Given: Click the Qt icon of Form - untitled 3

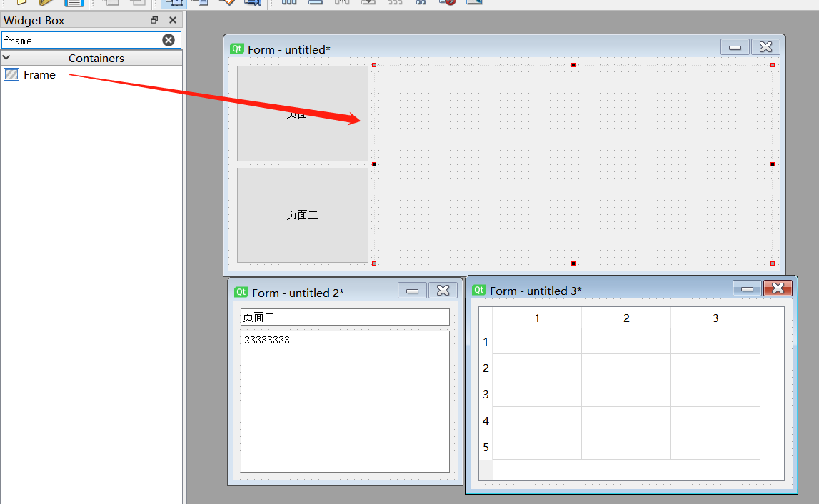Looking at the screenshot, I should coord(479,290).
